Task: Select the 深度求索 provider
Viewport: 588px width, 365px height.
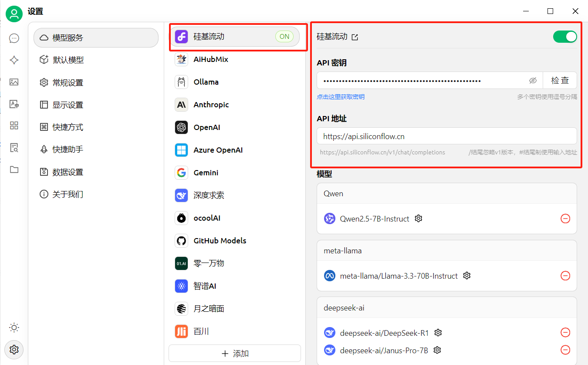Action: point(235,195)
